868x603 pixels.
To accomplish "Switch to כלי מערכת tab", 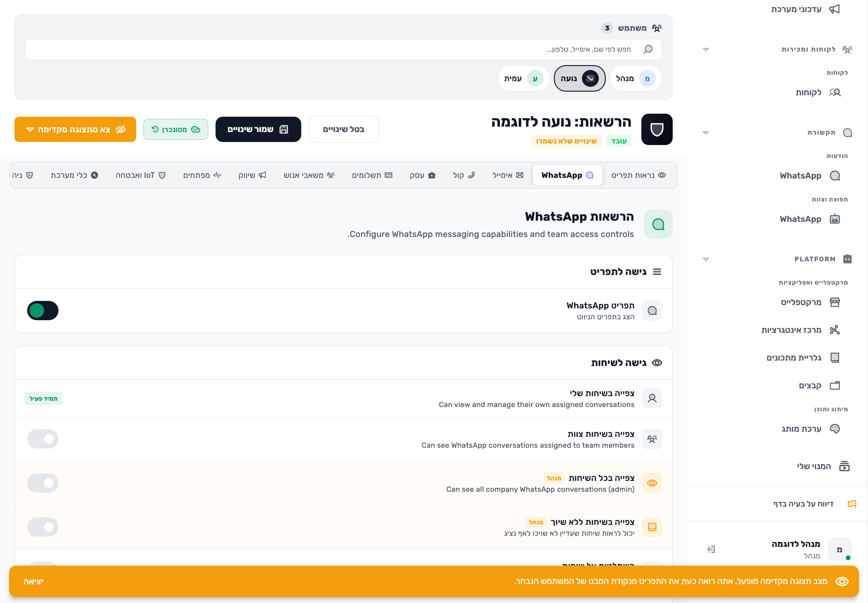I will click(x=74, y=175).
